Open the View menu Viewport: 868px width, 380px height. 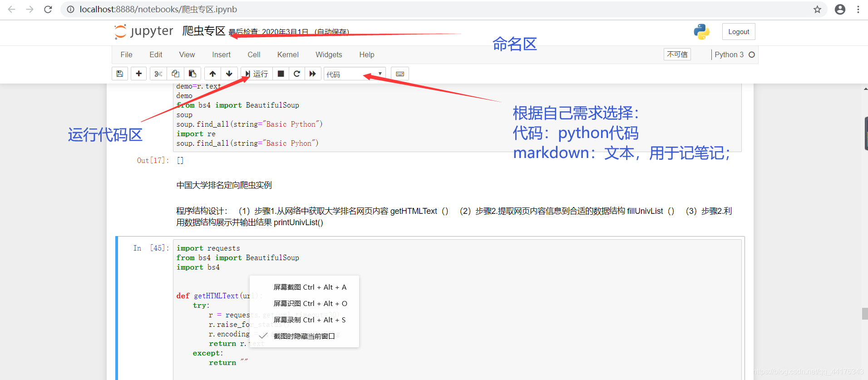coord(187,54)
